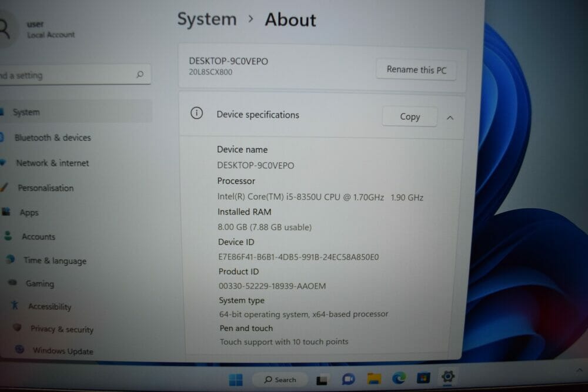Focus the Find a setting search box
Image resolution: width=588 pixels, height=392 pixels.
75,75
